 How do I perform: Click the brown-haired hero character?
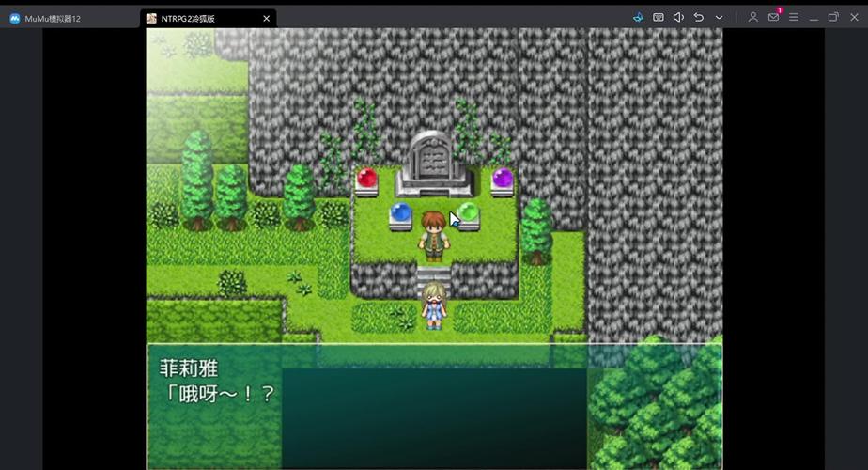pos(434,235)
